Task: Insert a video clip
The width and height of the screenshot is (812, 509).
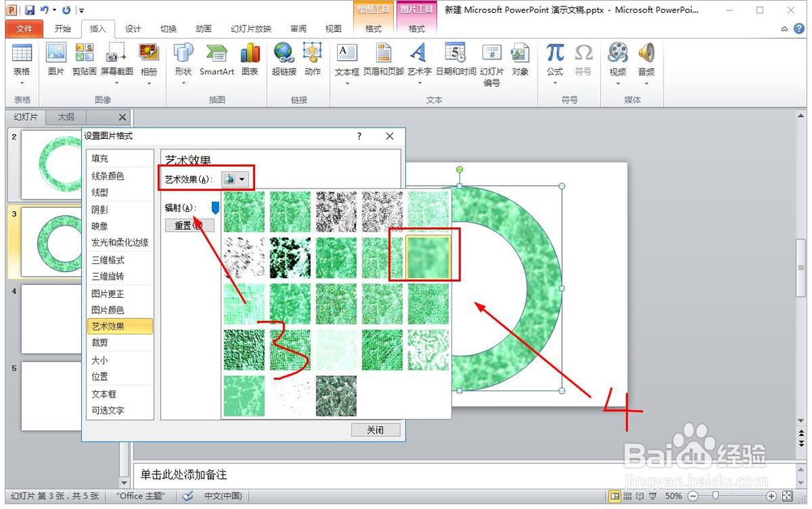Action: pos(617,61)
